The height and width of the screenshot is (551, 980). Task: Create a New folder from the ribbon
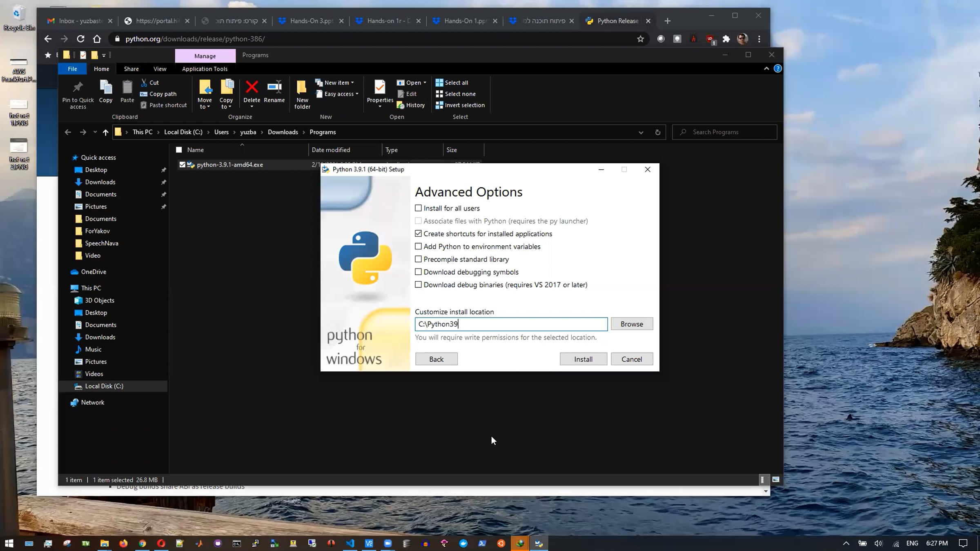point(302,95)
